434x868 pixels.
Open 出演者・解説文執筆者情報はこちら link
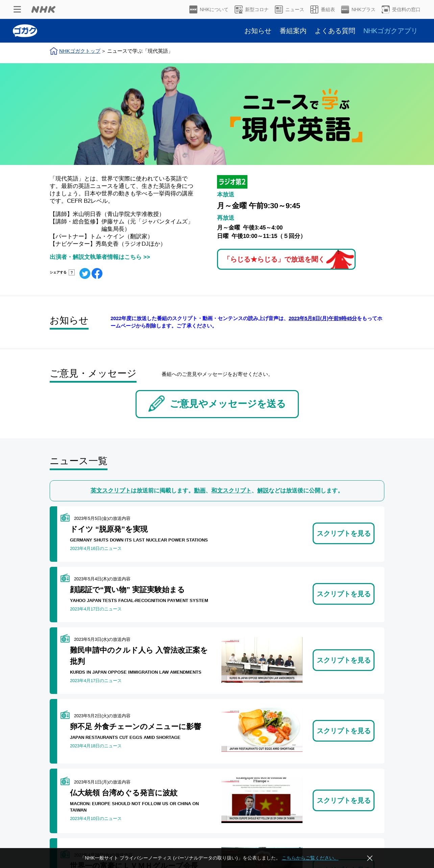pyautogui.click(x=100, y=257)
